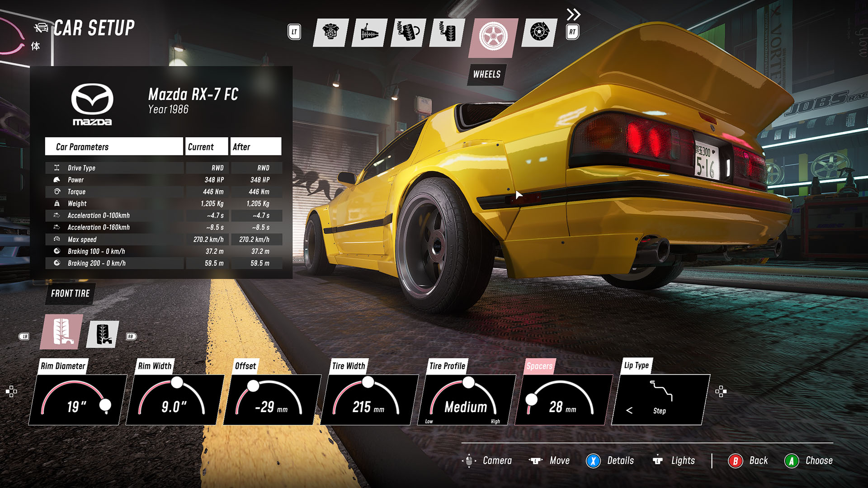The width and height of the screenshot is (868, 488).
Task: Switch to the rear tire icon
Action: tap(103, 335)
